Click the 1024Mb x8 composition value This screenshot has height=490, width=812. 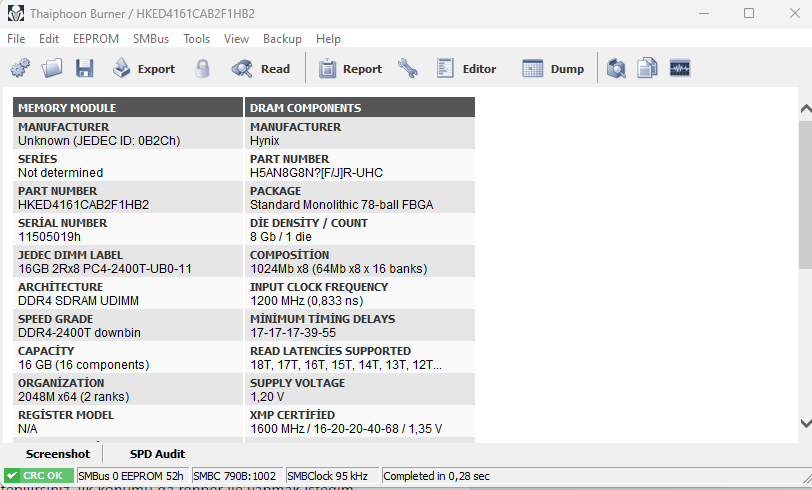[339, 269]
